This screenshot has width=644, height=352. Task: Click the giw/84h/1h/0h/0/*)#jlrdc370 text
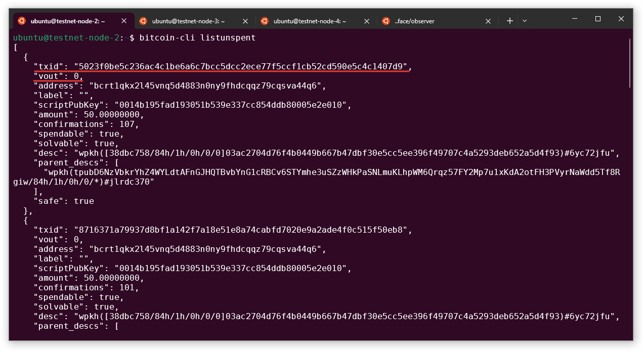tap(83, 182)
